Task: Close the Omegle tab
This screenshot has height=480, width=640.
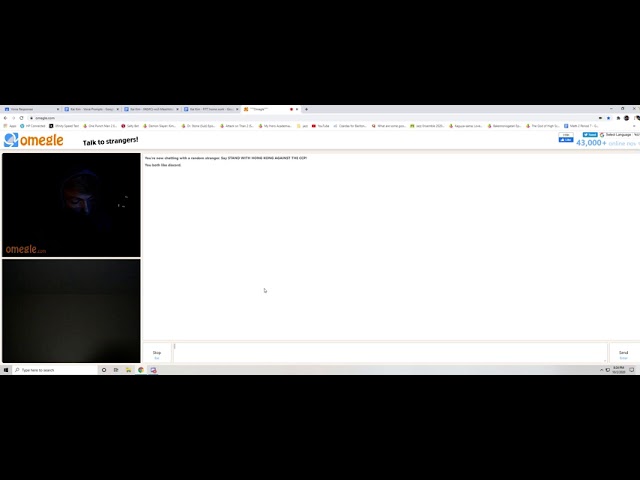Action: 297,109
